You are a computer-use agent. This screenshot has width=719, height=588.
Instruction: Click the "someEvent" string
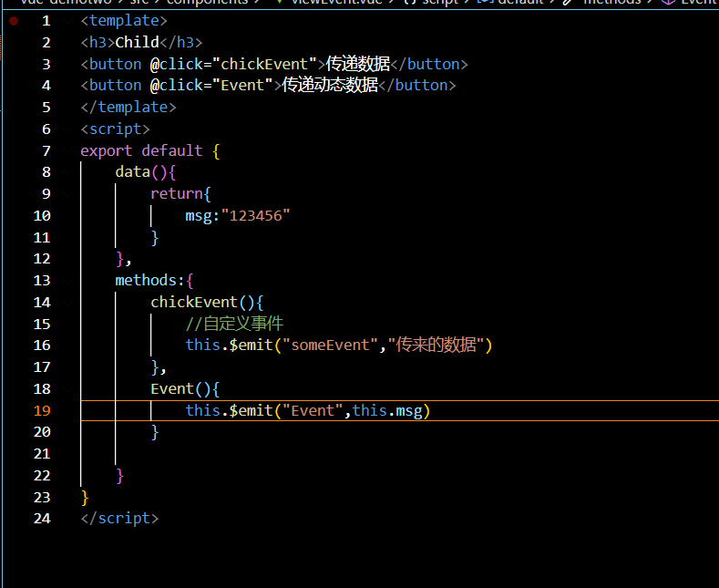click(x=330, y=346)
